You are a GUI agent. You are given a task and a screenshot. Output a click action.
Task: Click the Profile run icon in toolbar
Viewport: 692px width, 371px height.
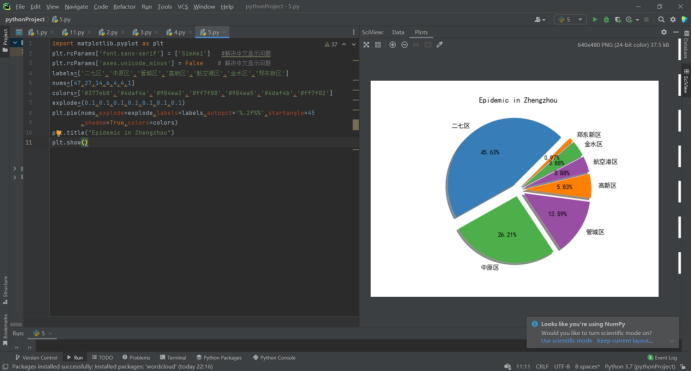pyautogui.click(x=629, y=19)
